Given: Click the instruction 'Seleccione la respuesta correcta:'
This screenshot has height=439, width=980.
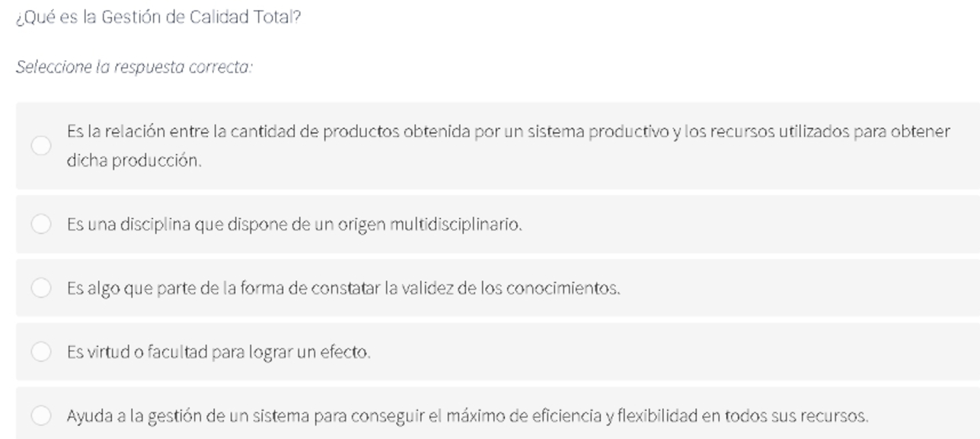Looking at the screenshot, I should [x=134, y=67].
